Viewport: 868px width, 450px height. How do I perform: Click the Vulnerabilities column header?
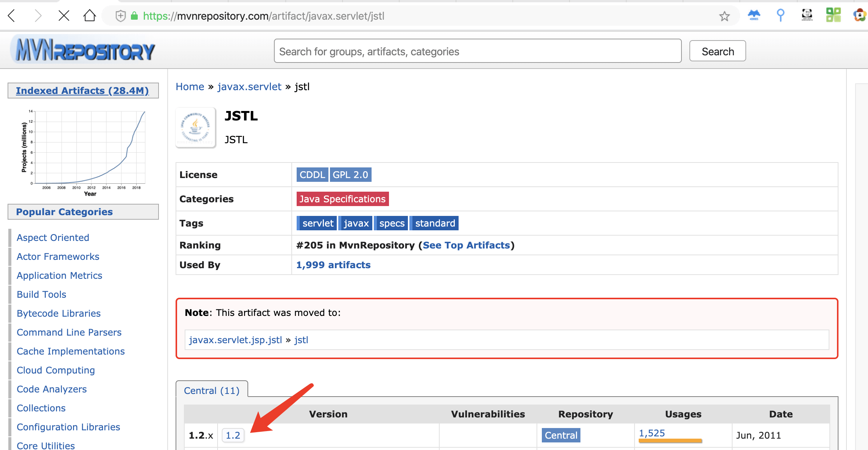488,414
